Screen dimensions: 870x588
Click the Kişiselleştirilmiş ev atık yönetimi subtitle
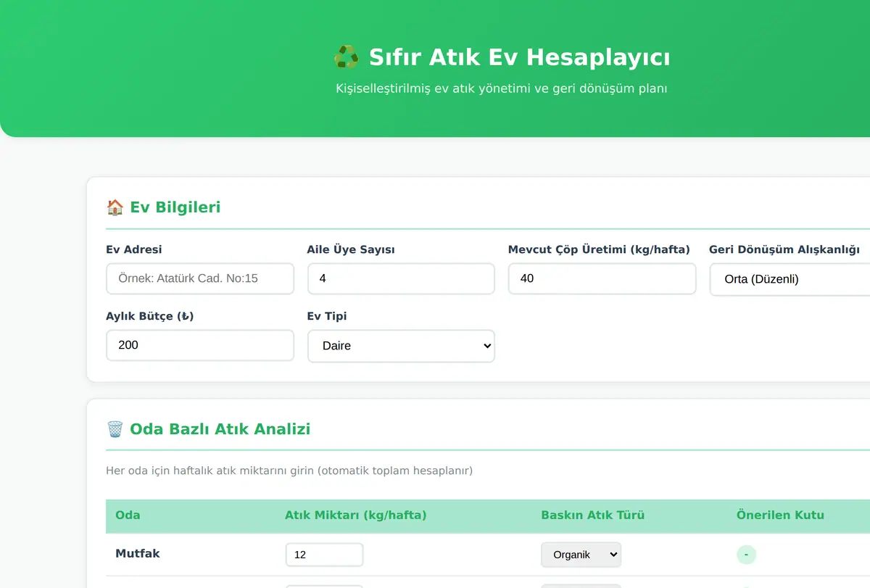(501, 88)
